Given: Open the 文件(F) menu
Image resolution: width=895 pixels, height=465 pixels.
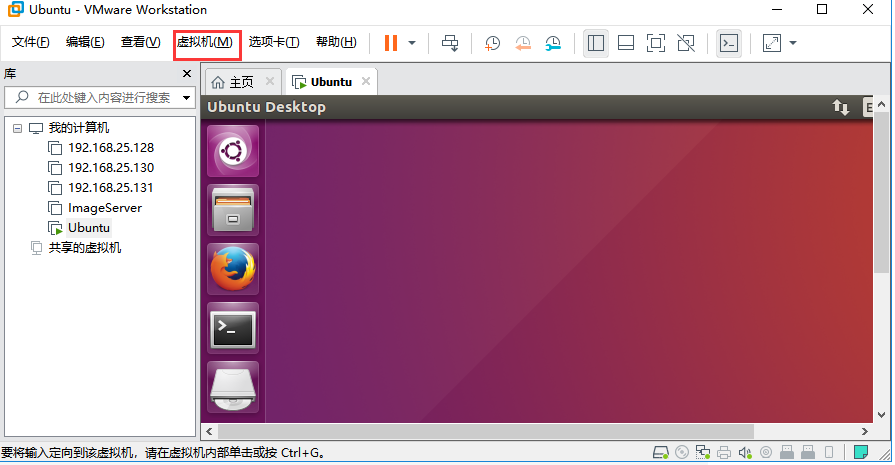Looking at the screenshot, I should pyautogui.click(x=31, y=42).
